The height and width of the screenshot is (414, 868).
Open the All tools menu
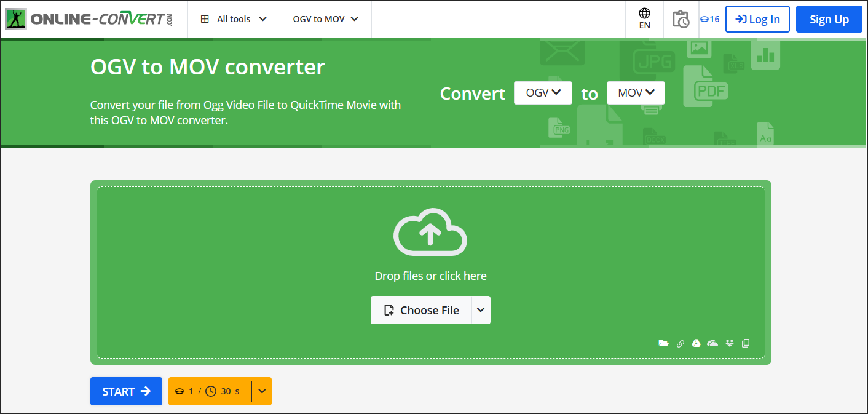click(234, 19)
